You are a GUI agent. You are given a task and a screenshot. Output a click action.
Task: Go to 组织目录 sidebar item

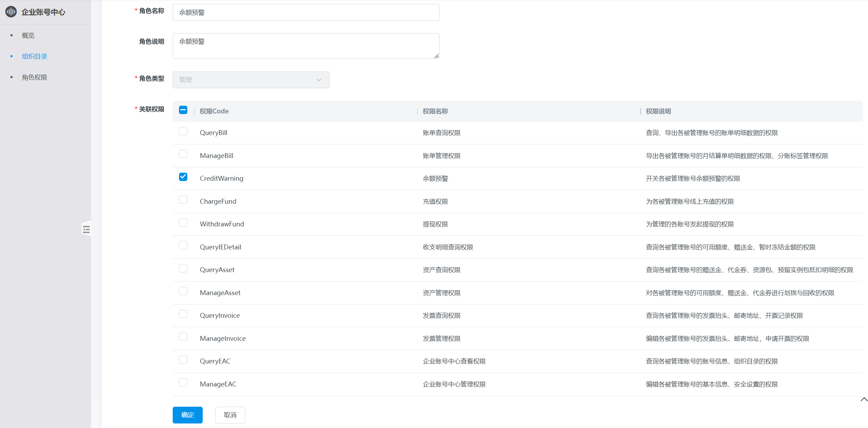(35, 57)
